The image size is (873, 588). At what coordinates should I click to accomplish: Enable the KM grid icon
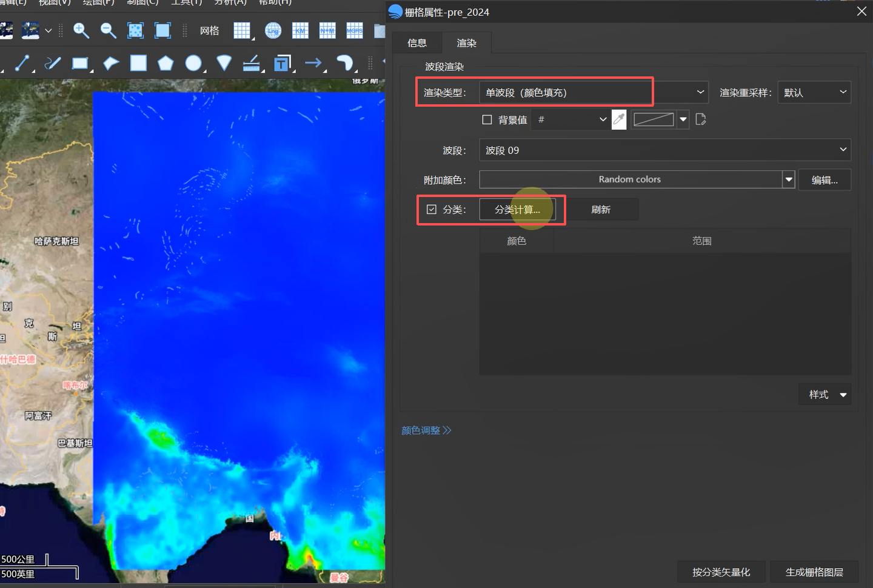pos(300,30)
